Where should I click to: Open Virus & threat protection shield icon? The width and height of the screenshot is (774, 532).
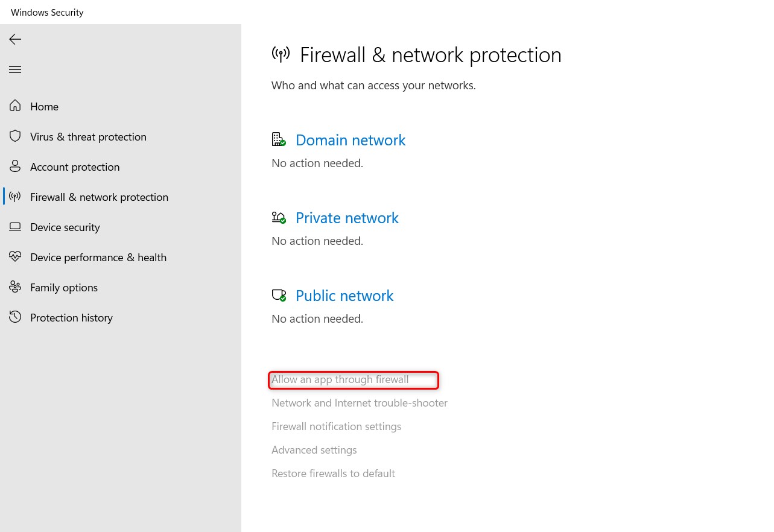tap(15, 136)
